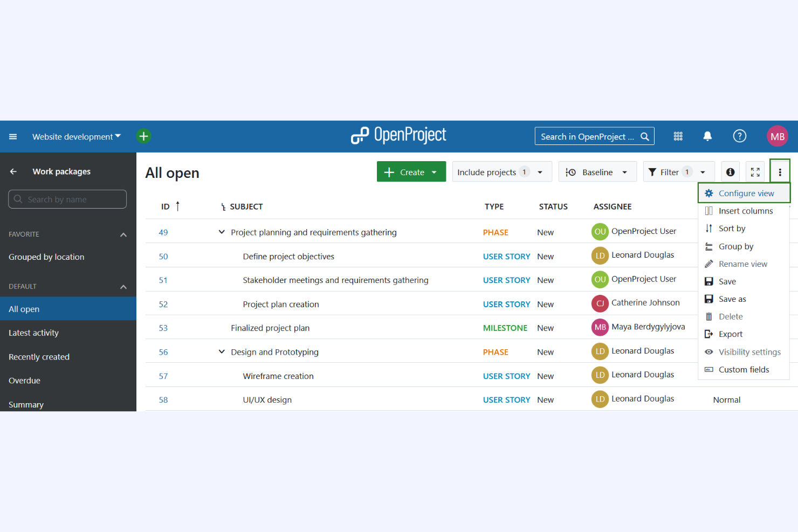Image resolution: width=798 pixels, height=532 pixels.
Task: Select the All open sidebar view
Action: pos(68,309)
